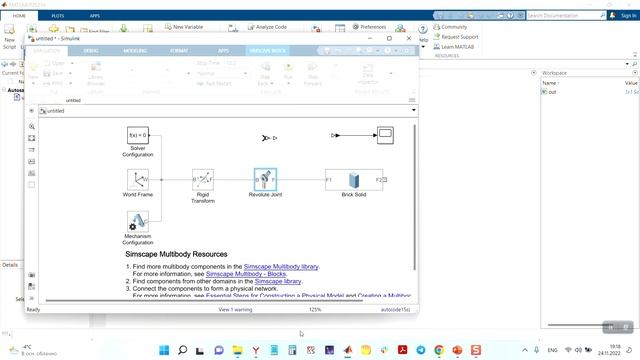
Task: Switch to the PLOTS tab in MATLAB
Action: [58, 16]
